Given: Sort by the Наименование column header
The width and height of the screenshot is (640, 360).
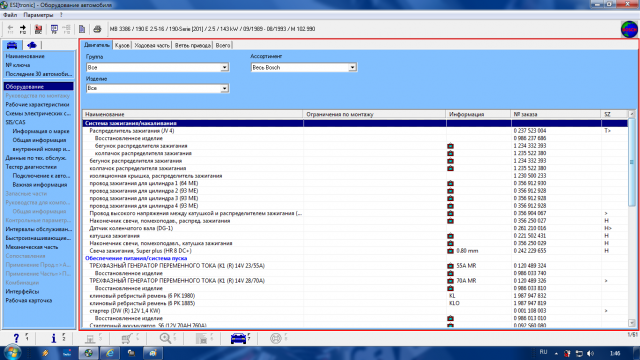Looking at the screenshot, I should (x=193, y=114).
